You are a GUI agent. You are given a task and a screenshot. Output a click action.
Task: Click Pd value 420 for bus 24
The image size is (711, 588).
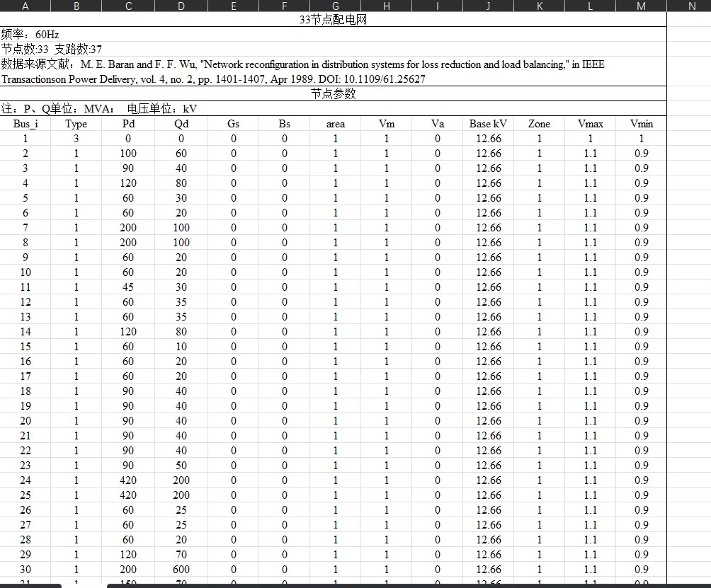(128, 480)
